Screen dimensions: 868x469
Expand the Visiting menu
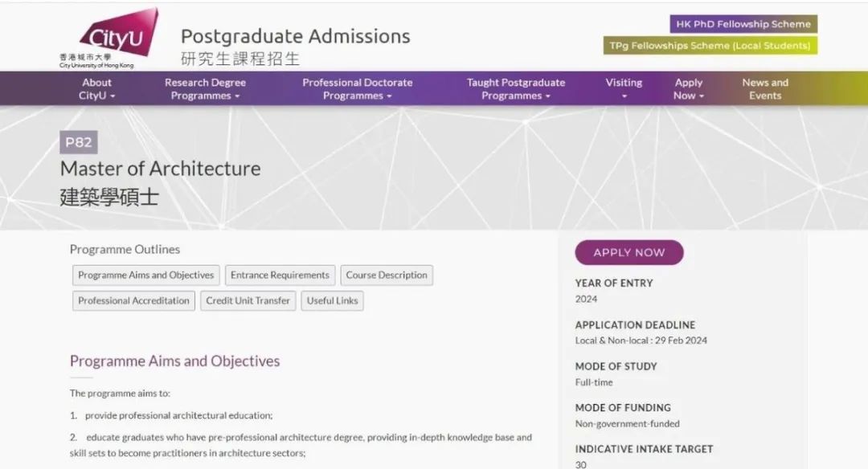click(624, 88)
